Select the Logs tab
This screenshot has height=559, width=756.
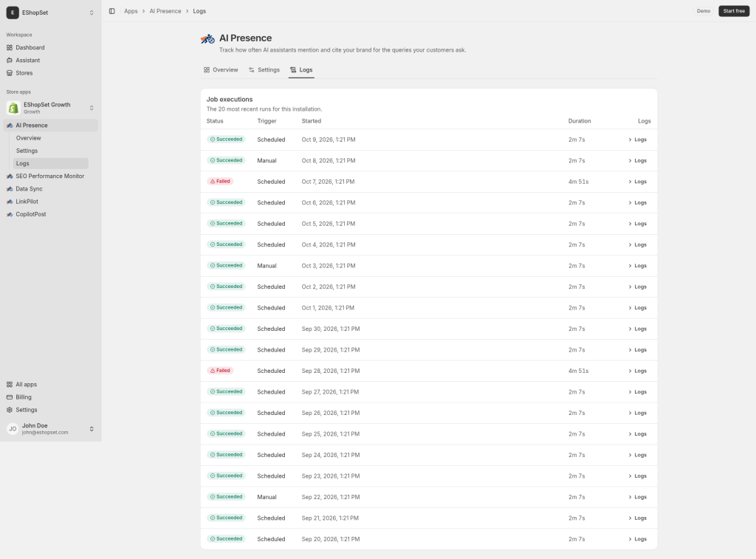tap(301, 70)
